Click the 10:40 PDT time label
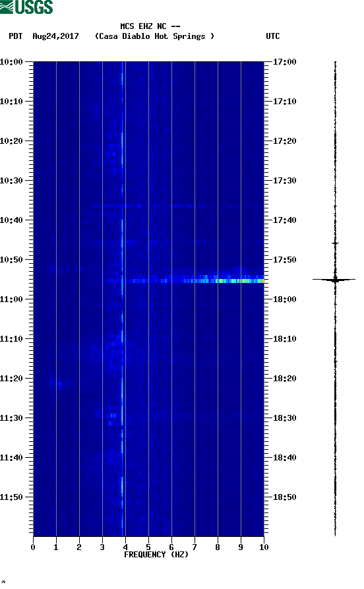This screenshot has width=364, height=589. tap(11, 220)
